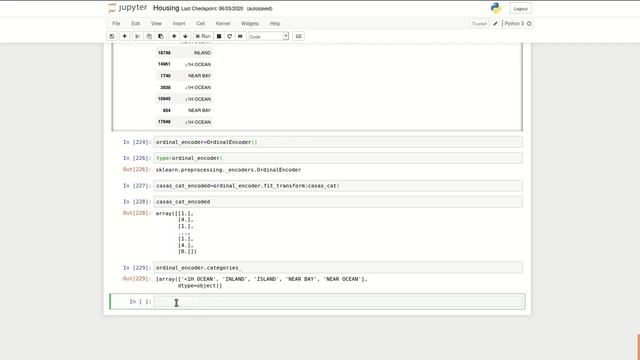Screen dimensions: 640x360
Task: Restart the kernel with circular arrow
Action: (x=229, y=36)
